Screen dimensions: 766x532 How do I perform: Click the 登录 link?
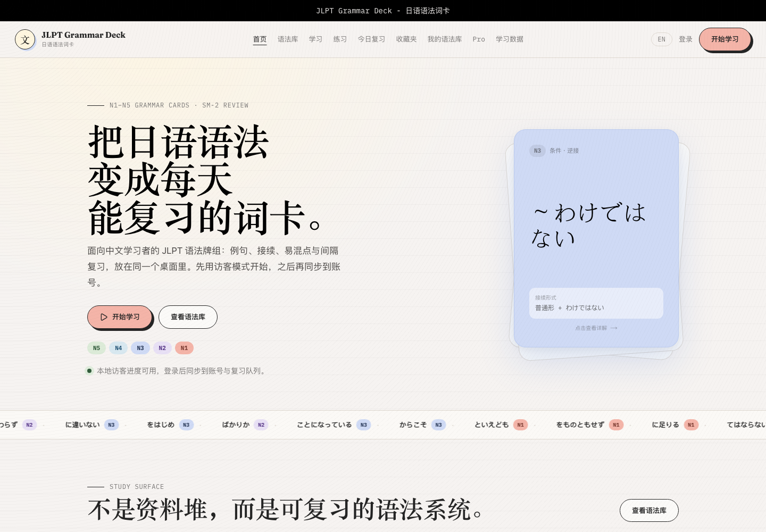coord(686,39)
